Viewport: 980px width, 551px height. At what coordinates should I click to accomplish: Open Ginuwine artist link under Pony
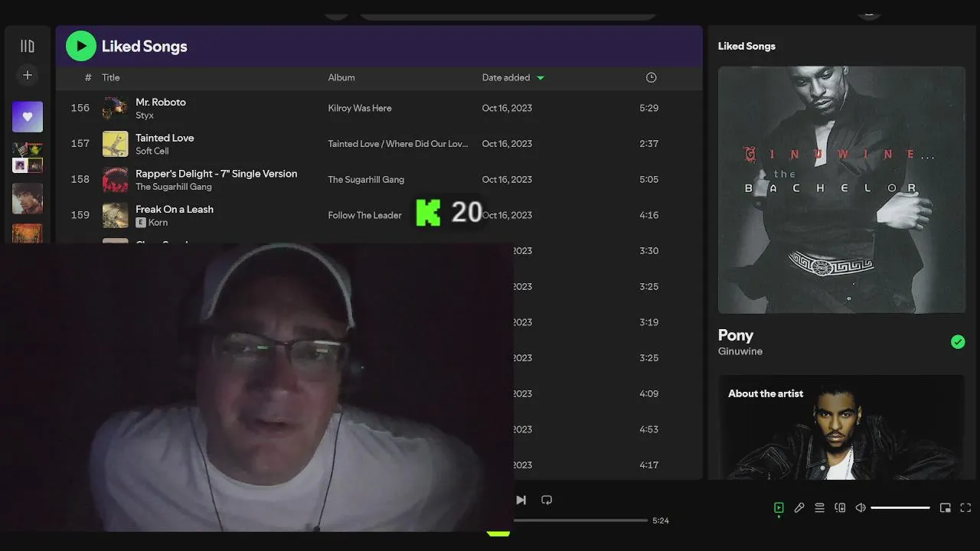[x=740, y=351]
